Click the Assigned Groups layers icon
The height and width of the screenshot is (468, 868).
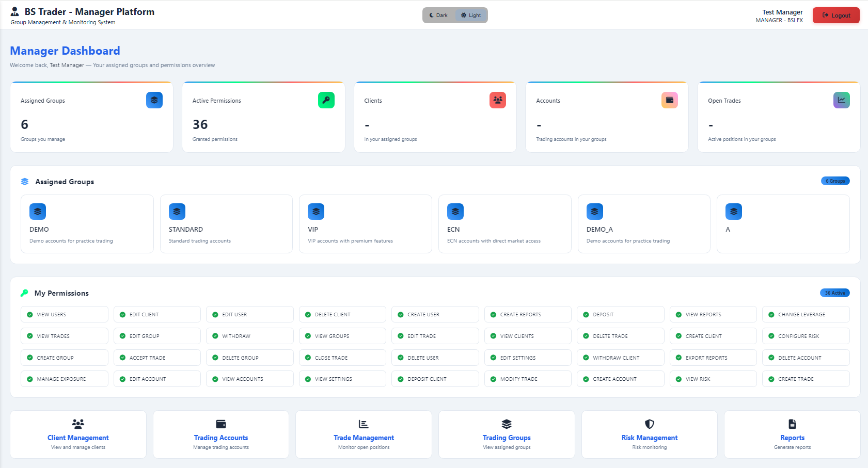click(x=154, y=100)
